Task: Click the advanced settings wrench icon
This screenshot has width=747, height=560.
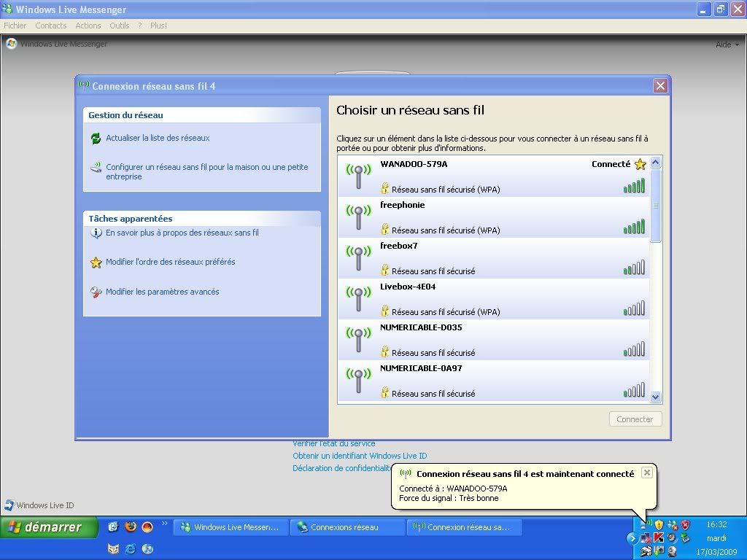Action: click(x=96, y=292)
